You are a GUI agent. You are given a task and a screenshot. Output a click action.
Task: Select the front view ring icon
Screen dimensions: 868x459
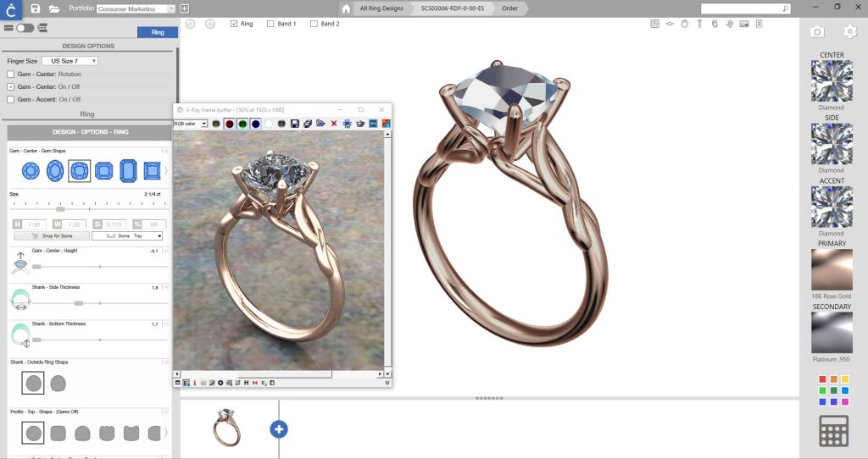tap(685, 24)
